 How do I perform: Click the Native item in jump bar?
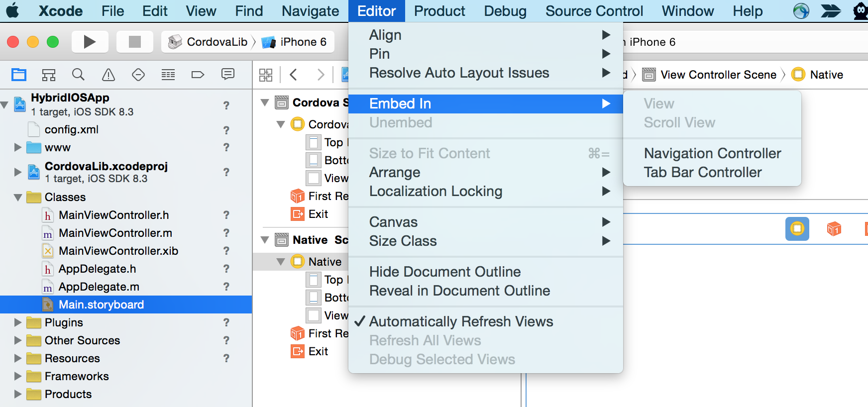tap(817, 75)
